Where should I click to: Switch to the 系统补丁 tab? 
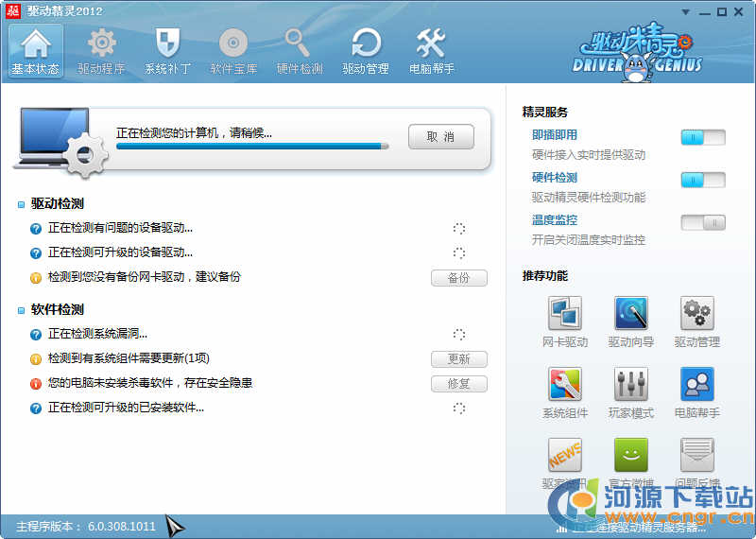pyautogui.click(x=167, y=51)
